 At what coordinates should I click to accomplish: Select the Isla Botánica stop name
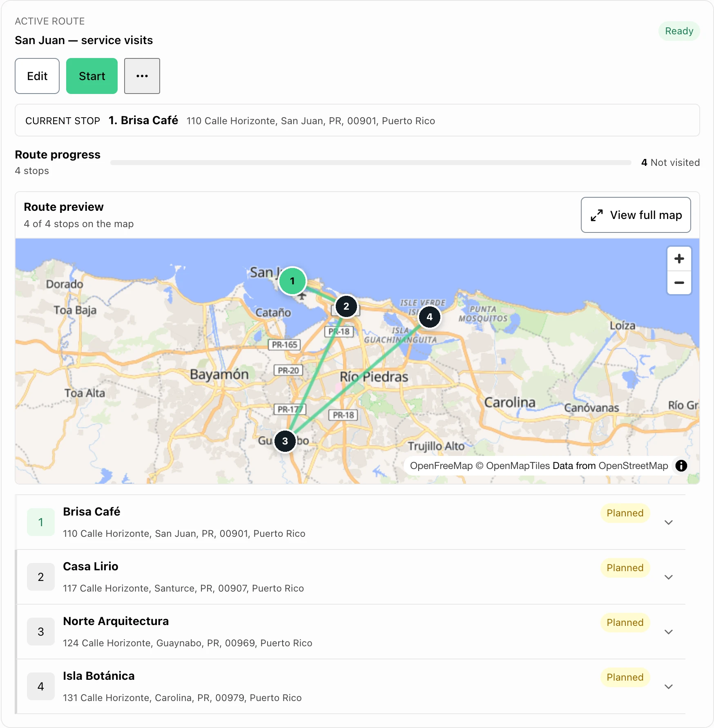click(98, 676)
